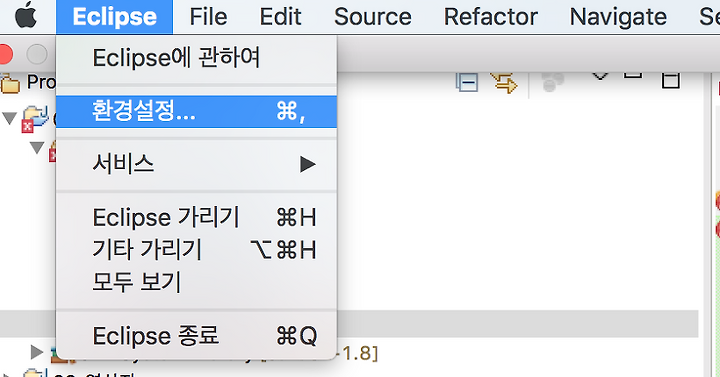Open the File menu

208,17
